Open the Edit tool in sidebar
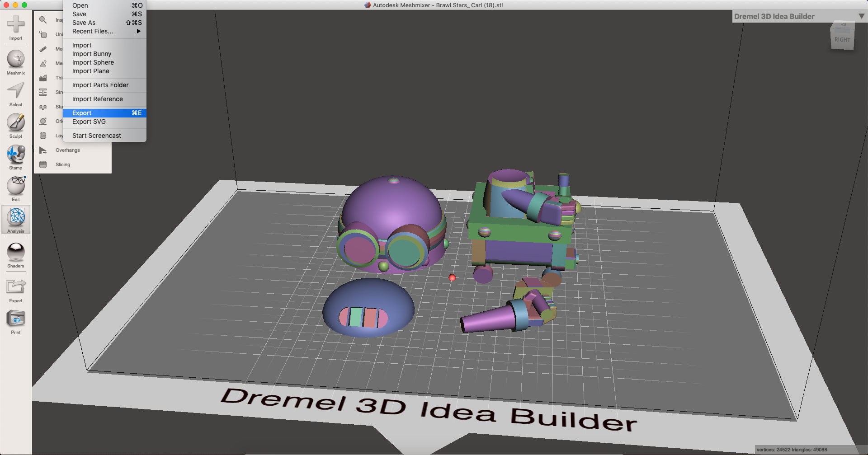The width and height of the screenshot is (868, 455). [x=16, y=189]
